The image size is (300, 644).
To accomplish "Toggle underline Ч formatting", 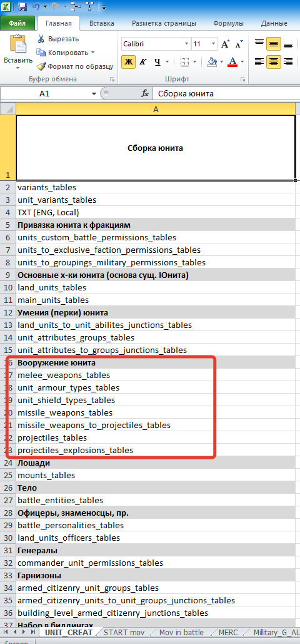I will (x=157, y=62).
